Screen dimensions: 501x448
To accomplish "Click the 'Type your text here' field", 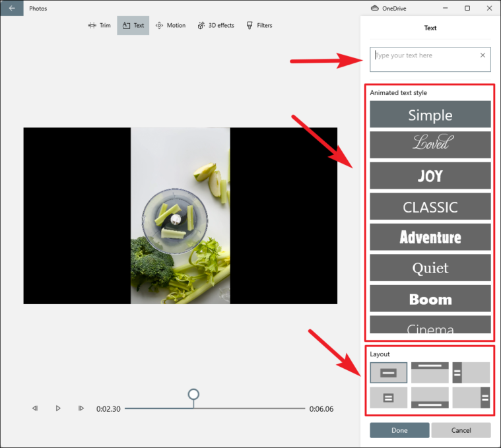I will tap(430, 59).
